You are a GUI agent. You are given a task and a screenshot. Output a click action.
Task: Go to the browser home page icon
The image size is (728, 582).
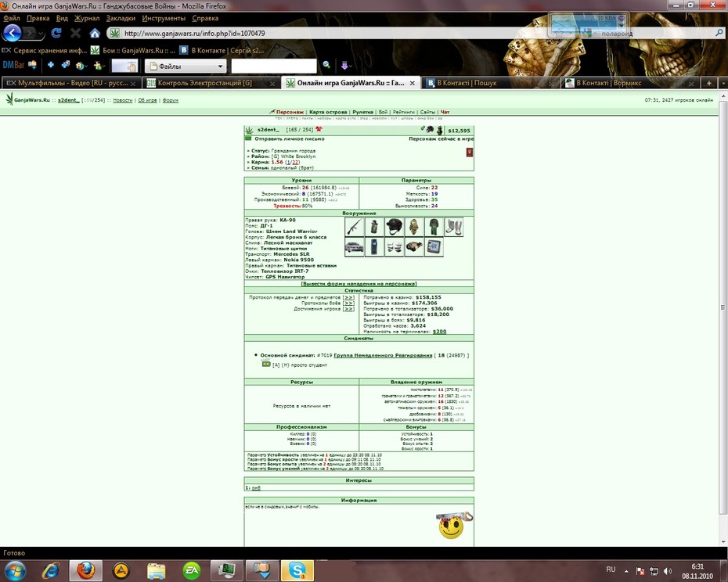pyautogui.click(x=95, y=33)
